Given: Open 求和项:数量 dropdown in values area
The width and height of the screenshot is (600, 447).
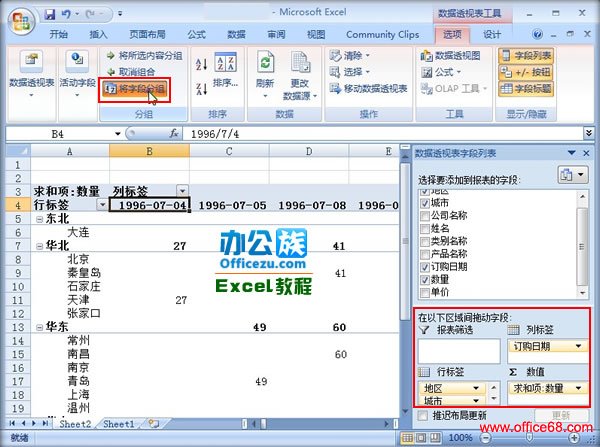Looking at the screenshot, I should [578, 388].
